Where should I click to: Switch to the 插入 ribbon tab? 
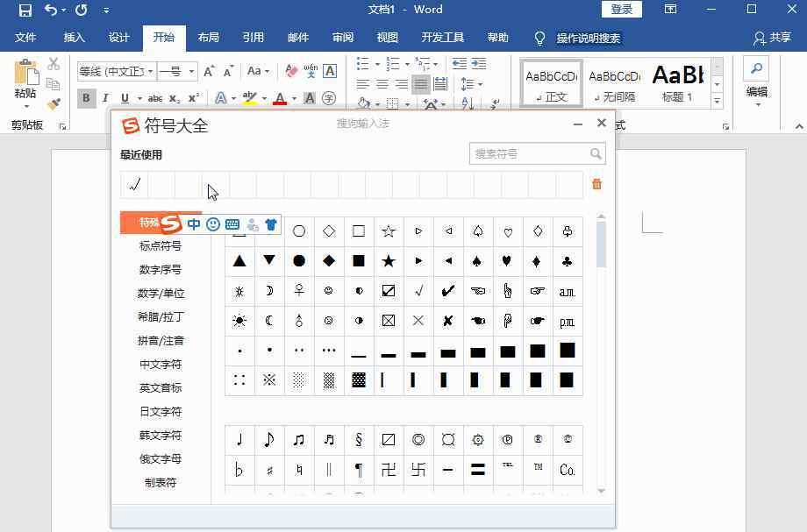75,38
